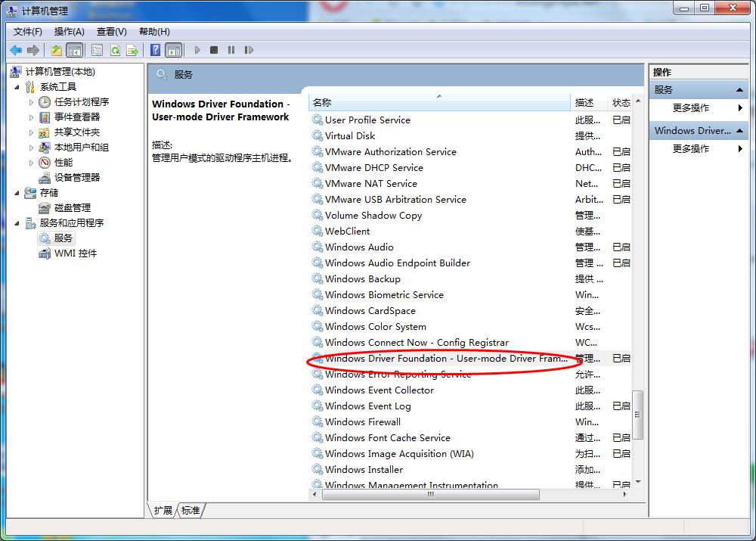The height and width of the screenshot is (541, 756).
Task: Open the 操作(A) menu
Action: pos(70,31)
